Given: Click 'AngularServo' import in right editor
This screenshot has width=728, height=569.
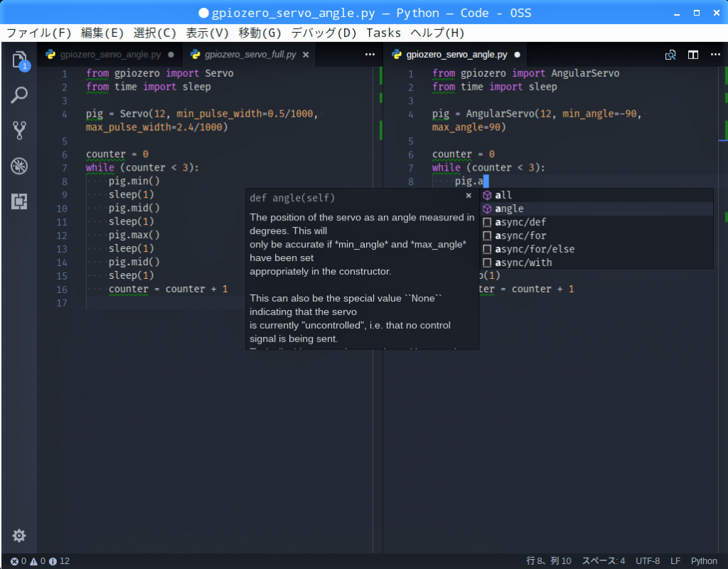Looking at the screenshot, I should (x=585, y=73).
